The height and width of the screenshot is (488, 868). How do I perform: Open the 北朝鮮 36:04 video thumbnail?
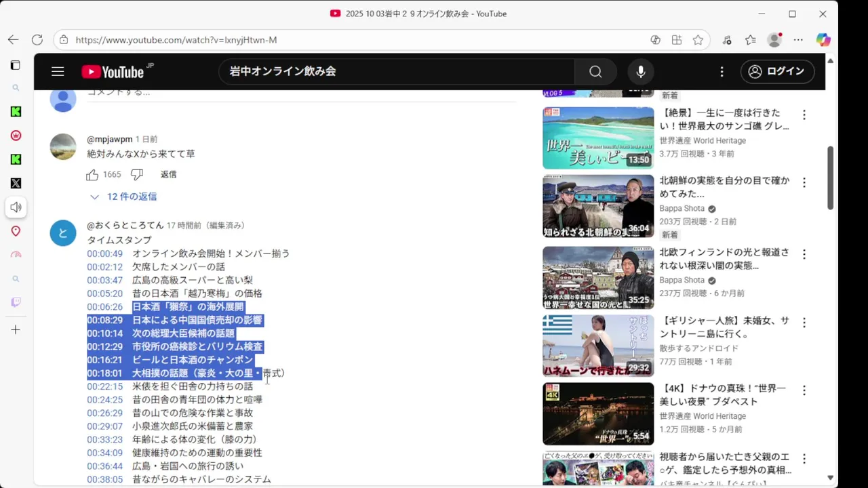598,206
